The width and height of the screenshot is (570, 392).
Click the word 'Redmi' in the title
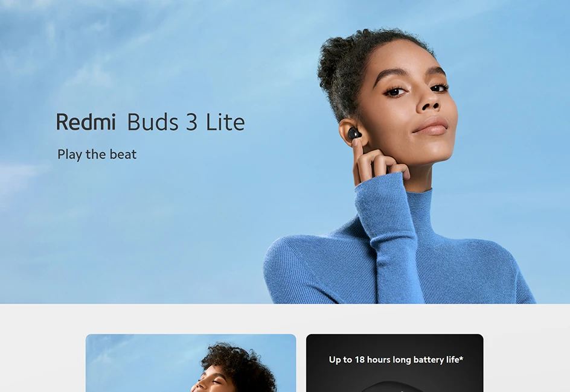point(86,122)
